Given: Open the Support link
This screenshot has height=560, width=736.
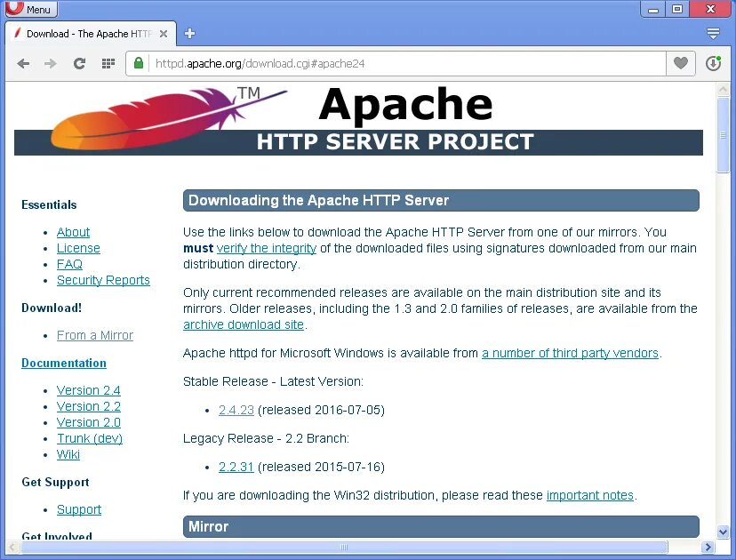Looking at the screenshot, I should click(x=79, y=509).
